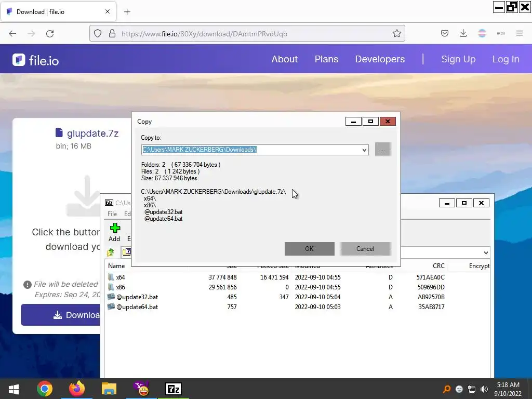Click the @update64.bat file icon
This screenshot has height=399, width=532.
[111, 307]
